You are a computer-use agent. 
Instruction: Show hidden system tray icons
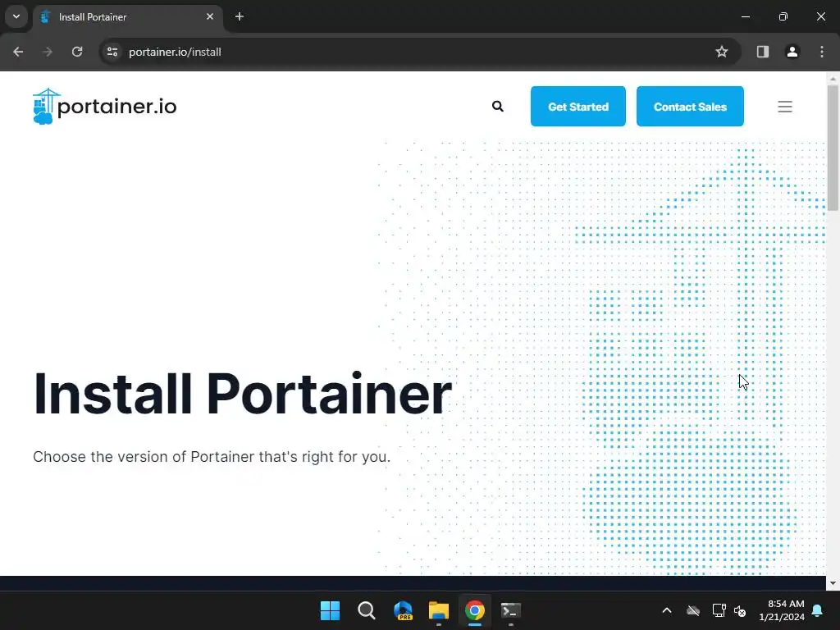[667, 610]
